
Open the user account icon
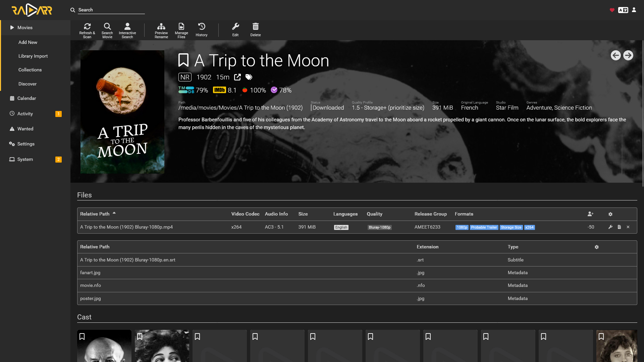(x=634, y=10)
